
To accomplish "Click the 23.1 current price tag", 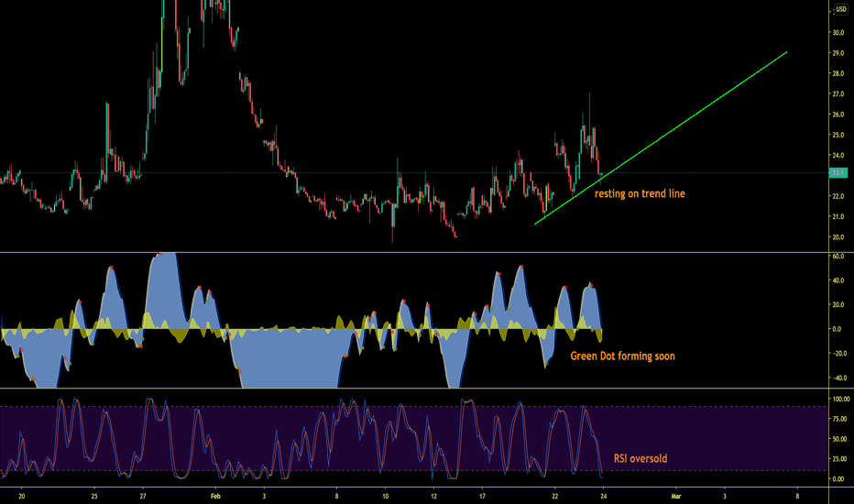I will coord(838,172).
